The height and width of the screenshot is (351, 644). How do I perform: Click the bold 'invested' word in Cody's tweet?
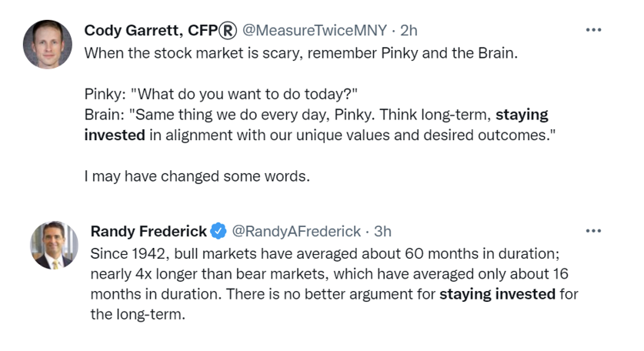click(x=115, y=135)
